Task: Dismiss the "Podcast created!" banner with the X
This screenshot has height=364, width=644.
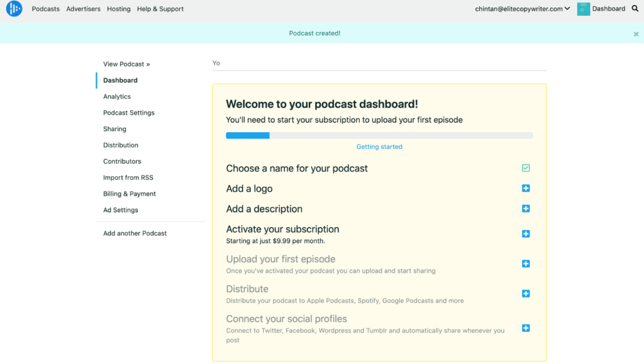Action: tap(635, 33)
